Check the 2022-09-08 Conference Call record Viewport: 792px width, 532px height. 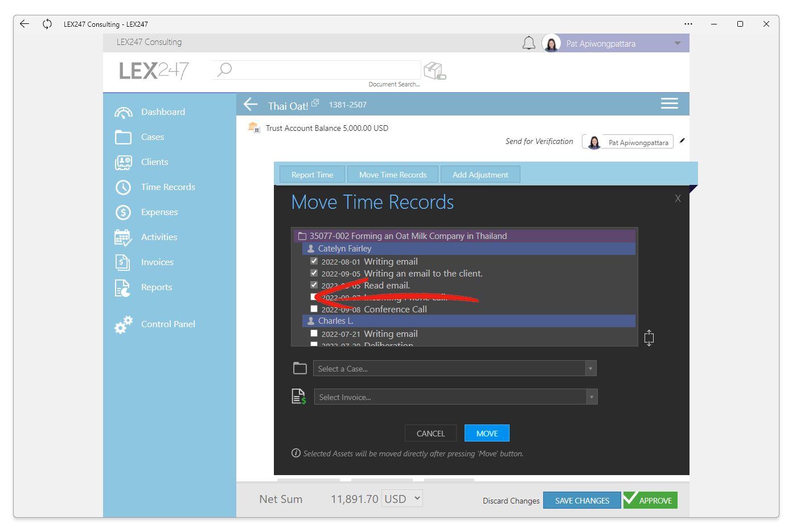click(314, 309)
